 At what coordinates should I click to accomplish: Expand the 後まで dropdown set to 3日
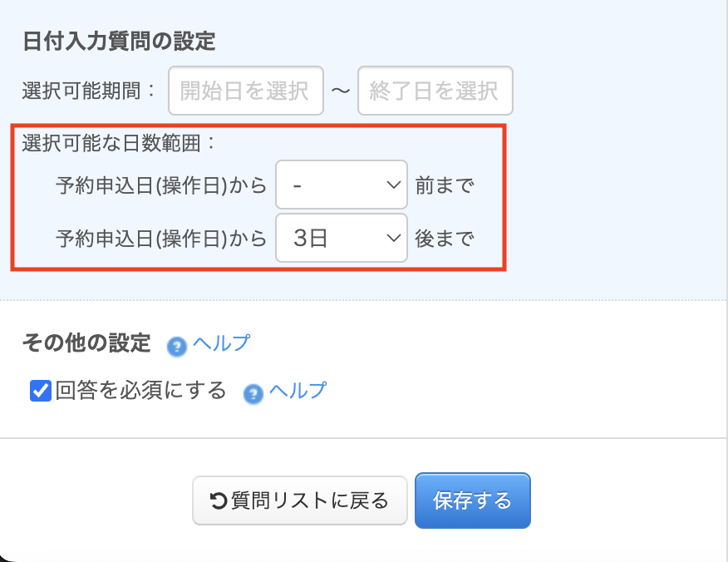pos(341,239)
